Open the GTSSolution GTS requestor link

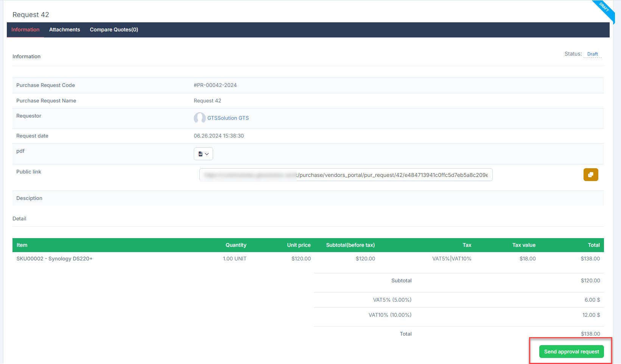click(x=228, y=118)
